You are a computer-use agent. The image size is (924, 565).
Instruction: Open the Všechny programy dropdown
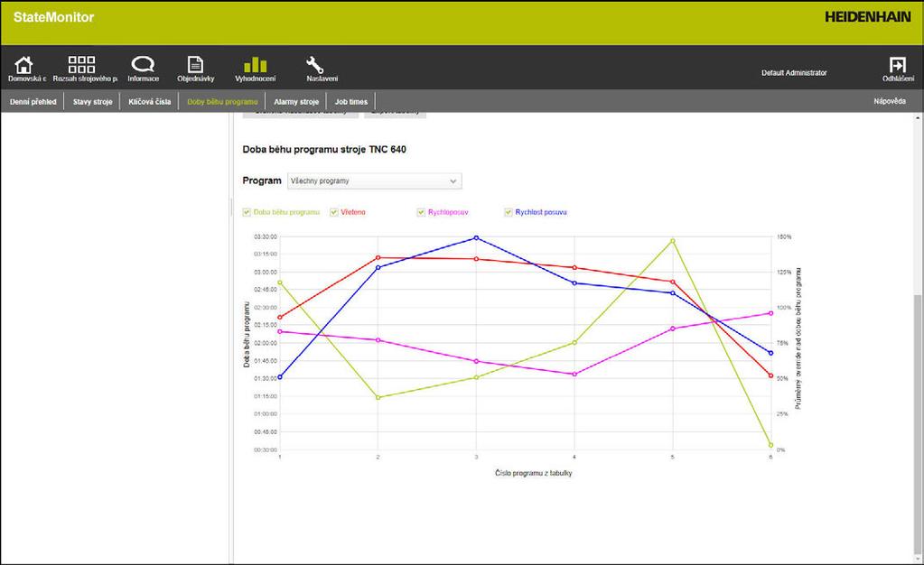[374, 181]
